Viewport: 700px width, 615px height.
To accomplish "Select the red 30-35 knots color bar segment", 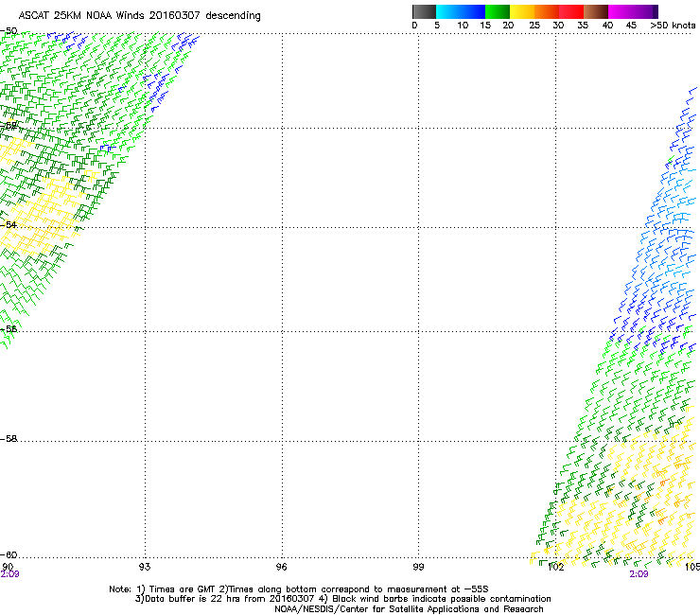I will (x=571, y=11).
